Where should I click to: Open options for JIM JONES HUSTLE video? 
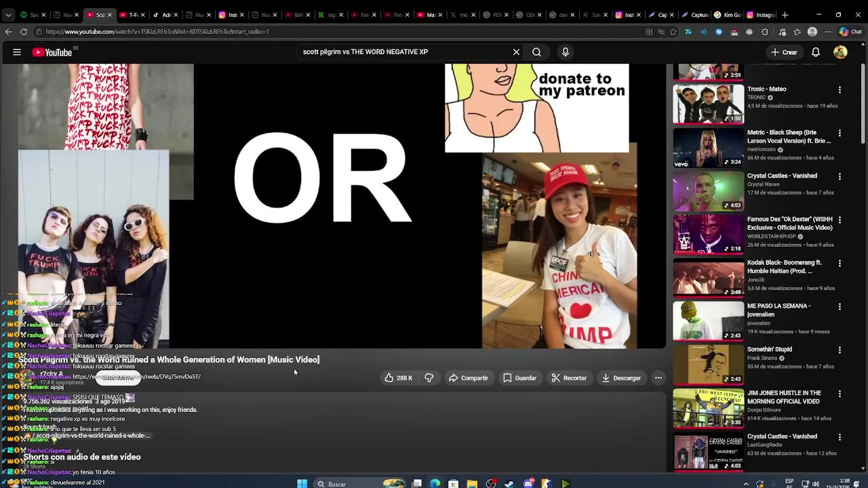pyautogui.click(x=840, y=393)
